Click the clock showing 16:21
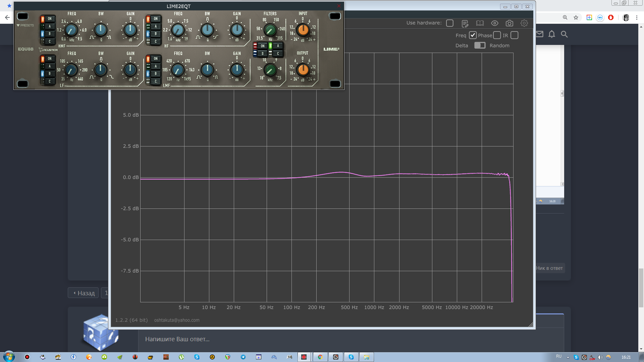 click(626, 357)
